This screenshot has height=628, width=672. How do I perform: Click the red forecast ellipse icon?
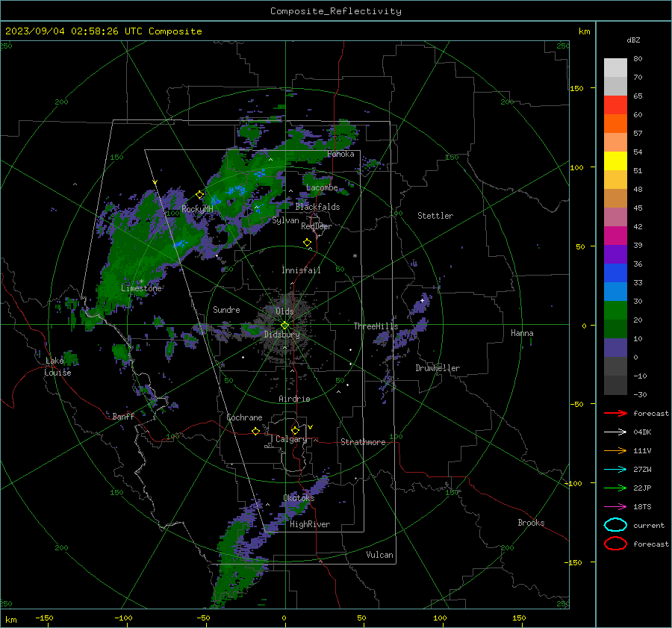click(x=615, y=544)
